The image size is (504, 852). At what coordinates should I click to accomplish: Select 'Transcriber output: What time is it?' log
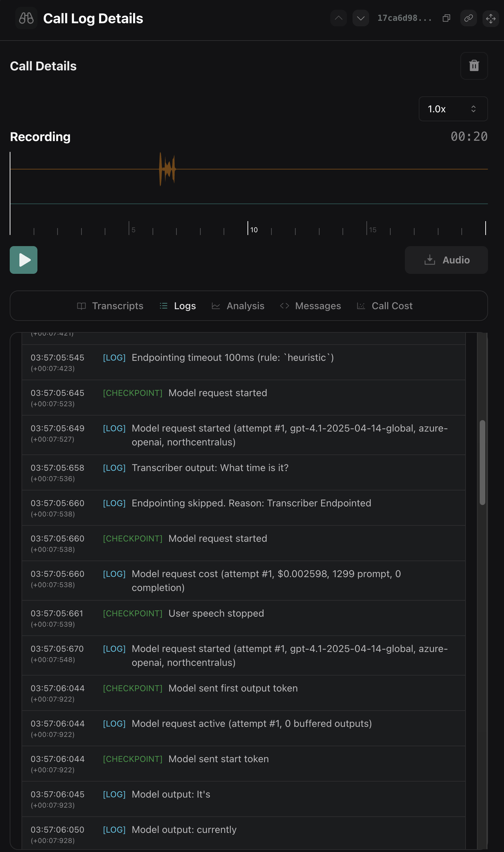(244, 472)
